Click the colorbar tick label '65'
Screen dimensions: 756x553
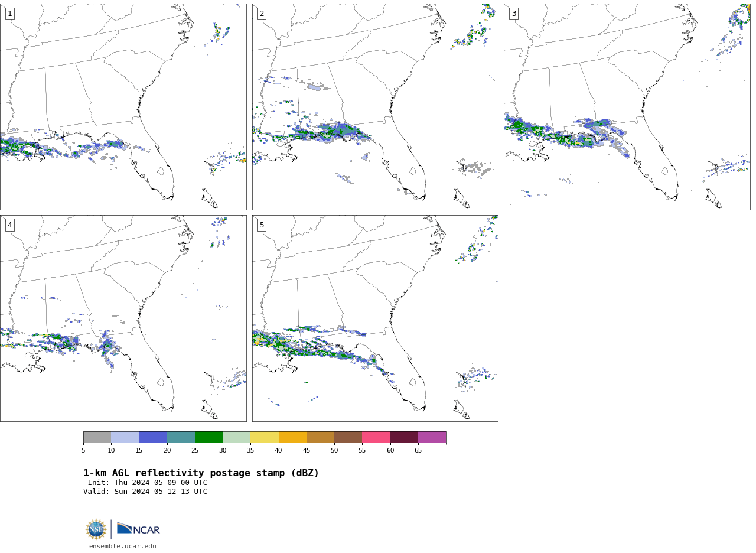(x=418, y=451)
